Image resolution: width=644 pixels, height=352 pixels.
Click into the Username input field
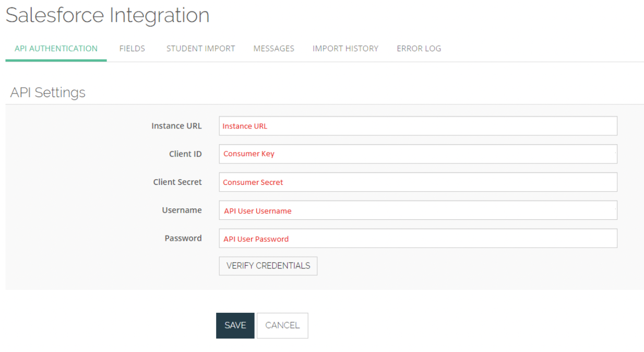pos(418,210)
